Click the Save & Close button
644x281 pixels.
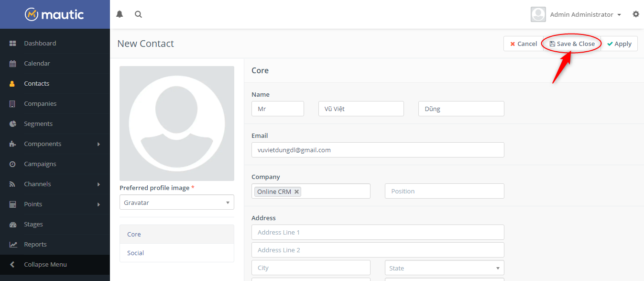(572, 44)
